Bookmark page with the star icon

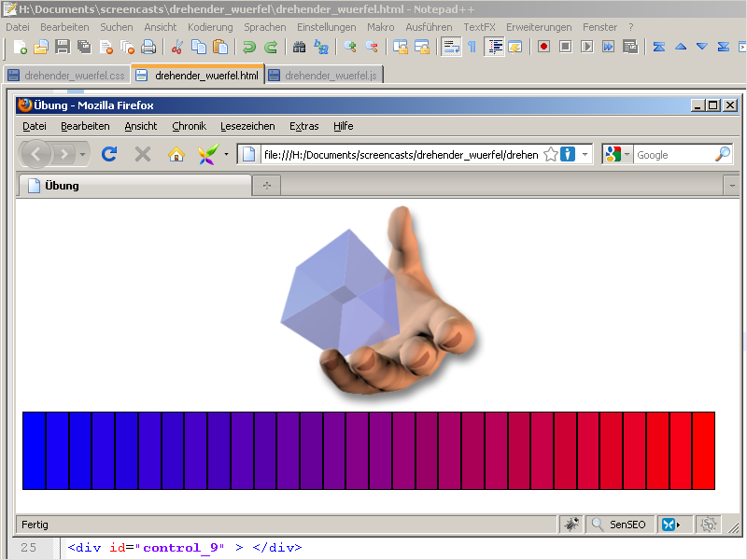[x=551, y=154]
